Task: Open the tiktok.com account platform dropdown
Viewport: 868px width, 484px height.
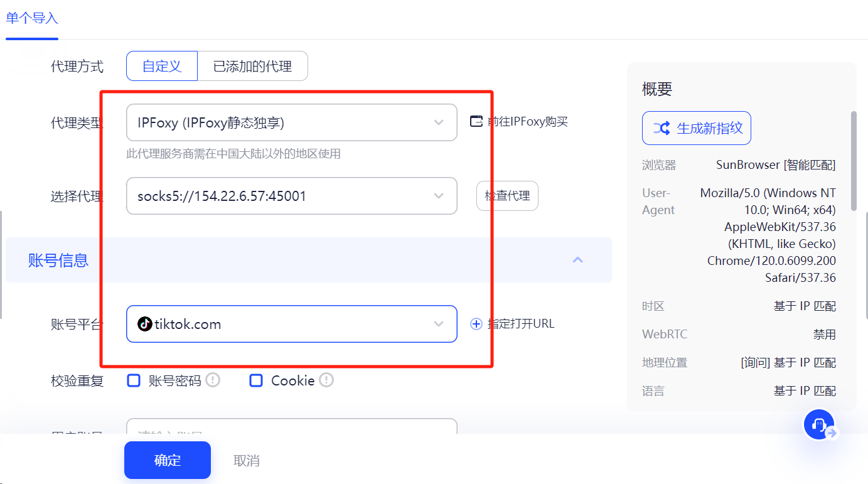Action: coord(291,324)
